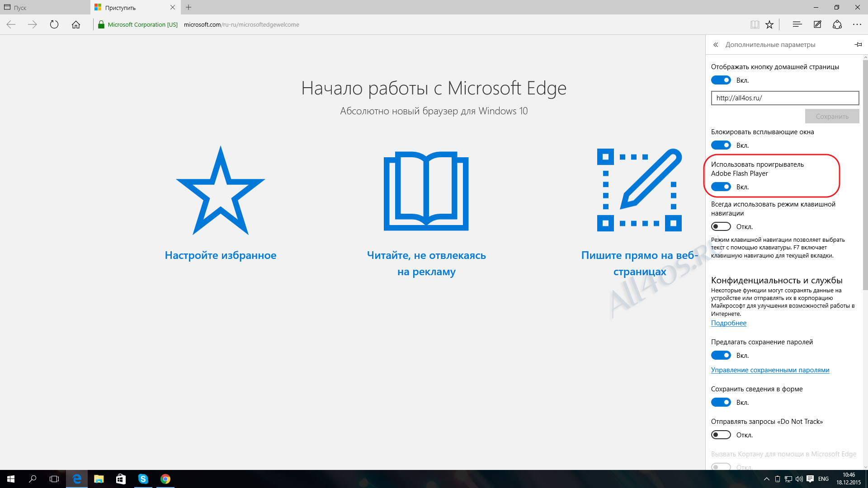Viewport: 868px width, 488px height.
Task: Toggle block pop-ups switch
Action: pyautogui.click(x=721, y=145)
